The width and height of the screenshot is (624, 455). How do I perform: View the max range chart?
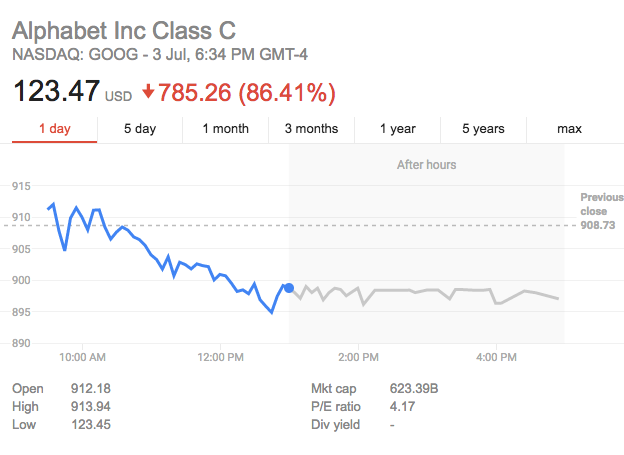[x=569, y=129]
